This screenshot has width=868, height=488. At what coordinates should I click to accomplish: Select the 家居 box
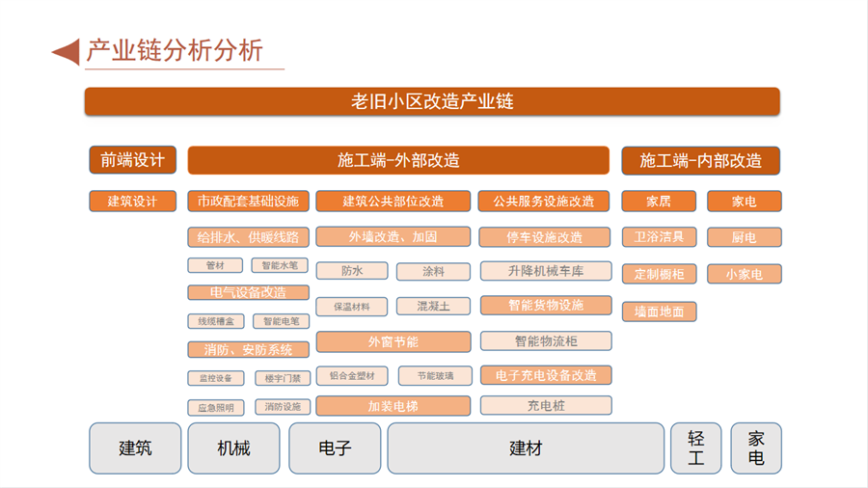tap(659, 201)
